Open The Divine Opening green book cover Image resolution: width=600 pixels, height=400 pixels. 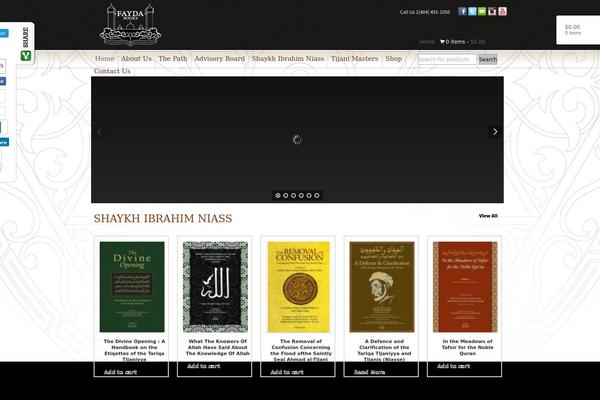point(132,287)
